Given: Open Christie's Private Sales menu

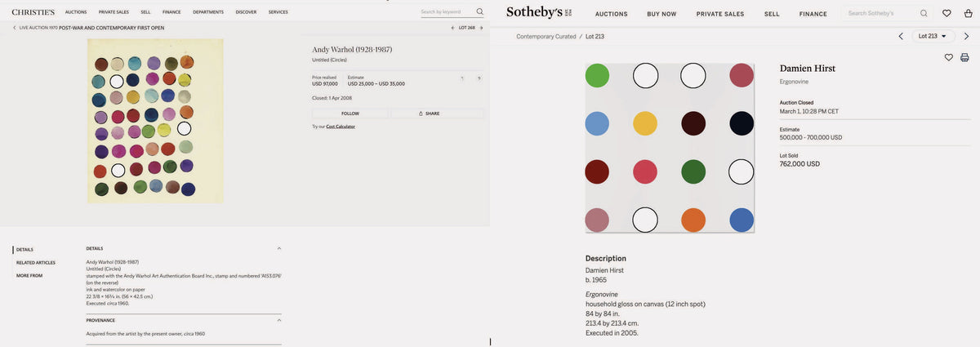Looking at the screenshot, I should tap(114, 12).
